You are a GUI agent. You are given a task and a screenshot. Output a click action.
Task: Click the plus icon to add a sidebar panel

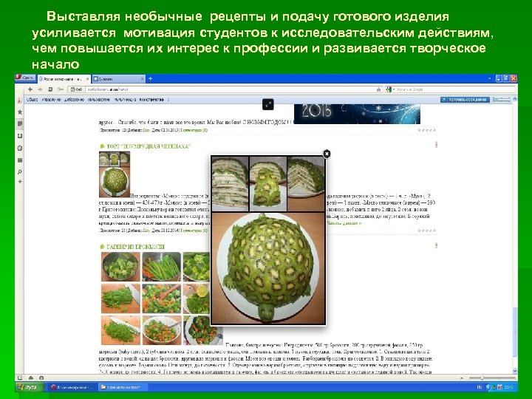point(20,182)
